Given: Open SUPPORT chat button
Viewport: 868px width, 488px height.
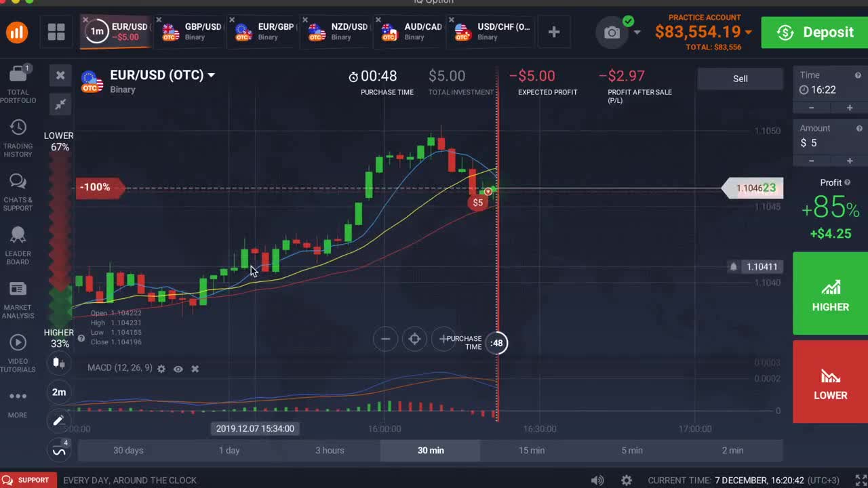Looking at the screenshot, I should click(27, 480).
